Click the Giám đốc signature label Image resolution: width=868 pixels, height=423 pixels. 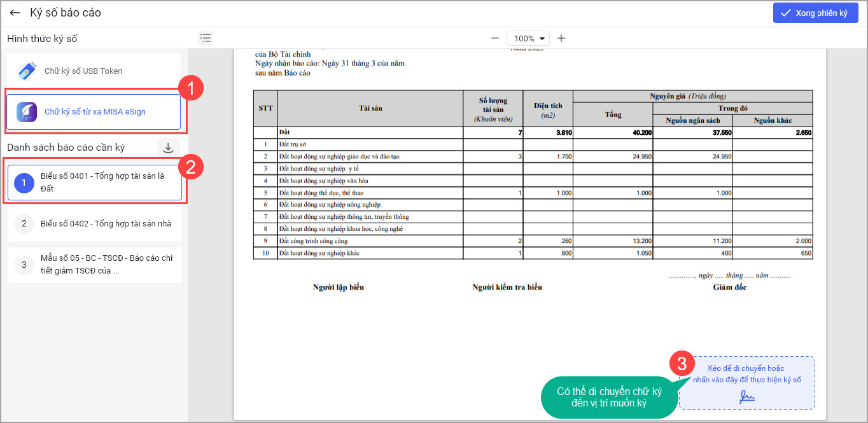730,288
